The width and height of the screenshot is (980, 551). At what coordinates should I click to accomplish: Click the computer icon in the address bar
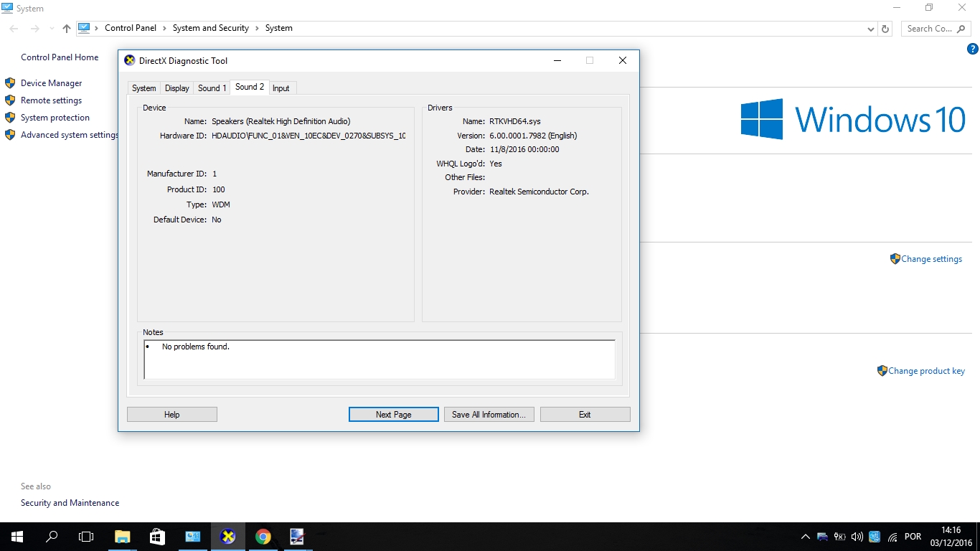[84, 28]
